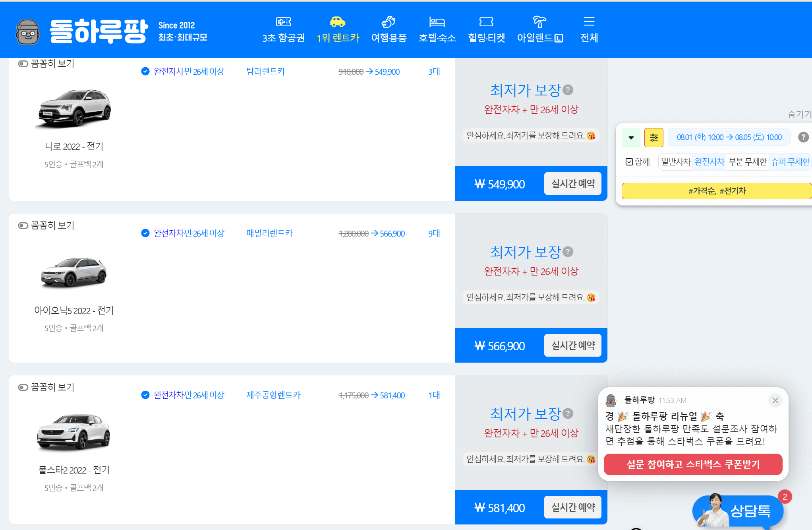
Task: Click the yellow car icon
Action: [338, 21]
